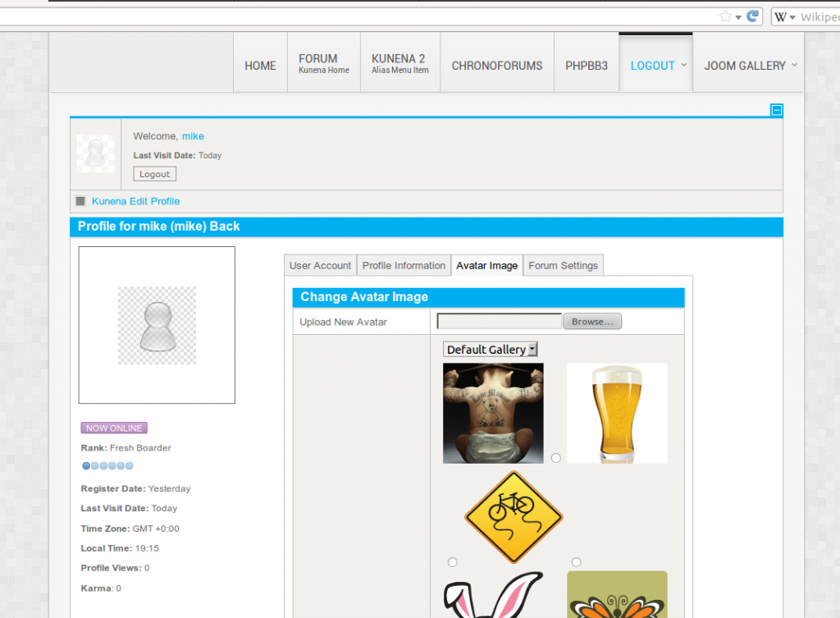
Task: Click the Wikipedia W search engine icon
Action: [781, 16]
